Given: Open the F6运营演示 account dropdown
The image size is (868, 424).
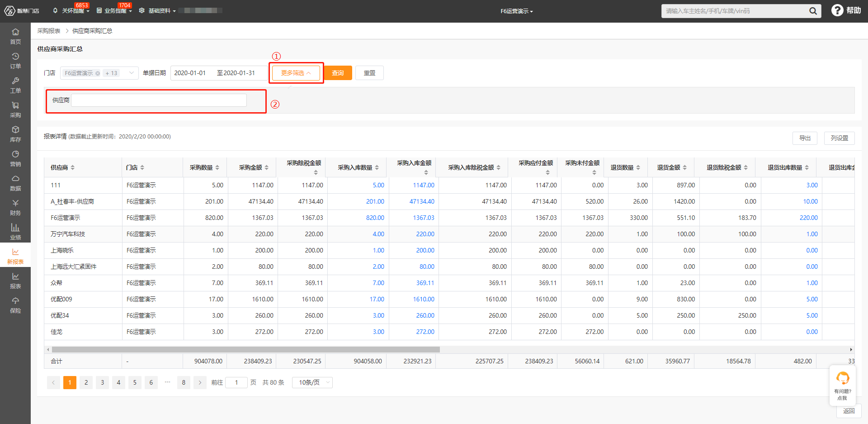Looking at the screenshot, I should tap(517, 11).
